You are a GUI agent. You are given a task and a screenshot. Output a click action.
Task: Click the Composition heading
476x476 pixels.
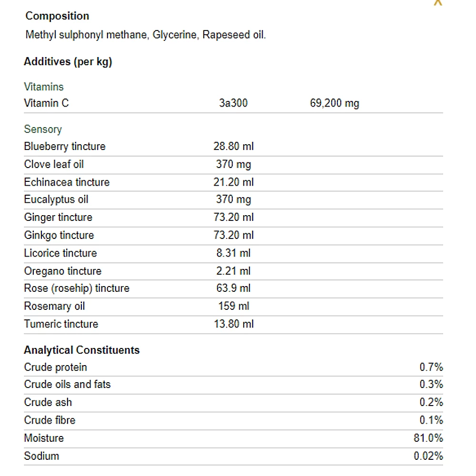tap(57, 16)
